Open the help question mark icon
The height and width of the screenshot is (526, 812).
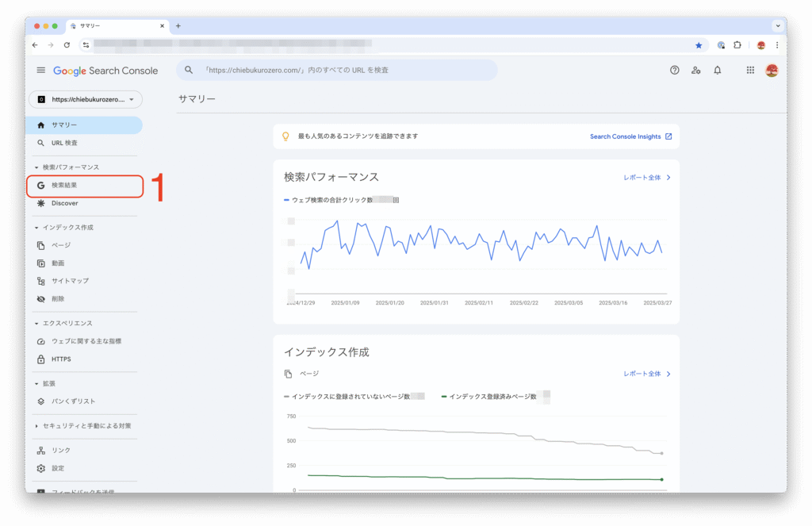[x=674, y=70]
